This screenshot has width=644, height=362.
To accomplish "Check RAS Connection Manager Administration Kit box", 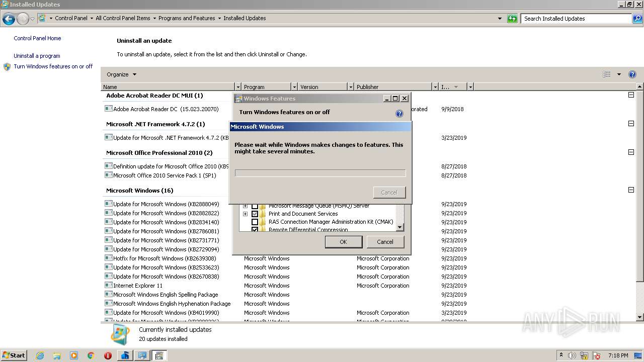I will [x=255, y=222].
